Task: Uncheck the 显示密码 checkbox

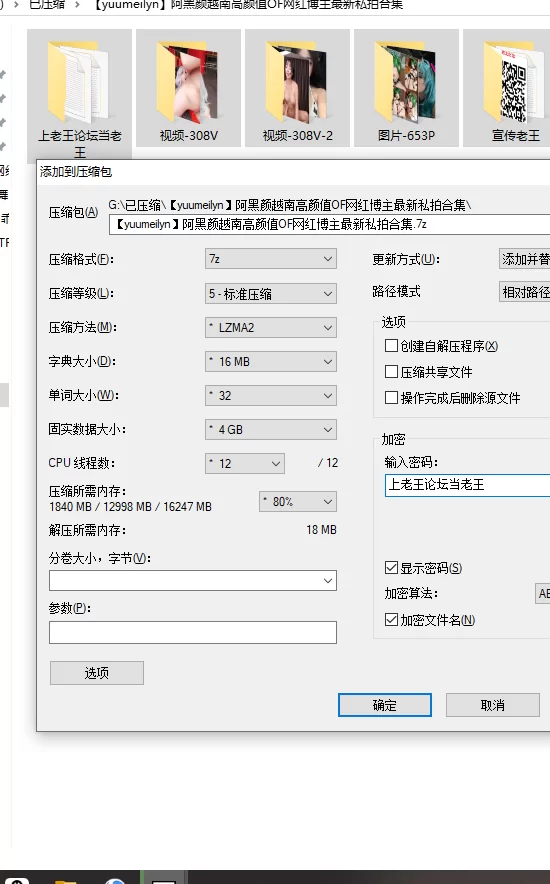Action: tap(391, 568)
